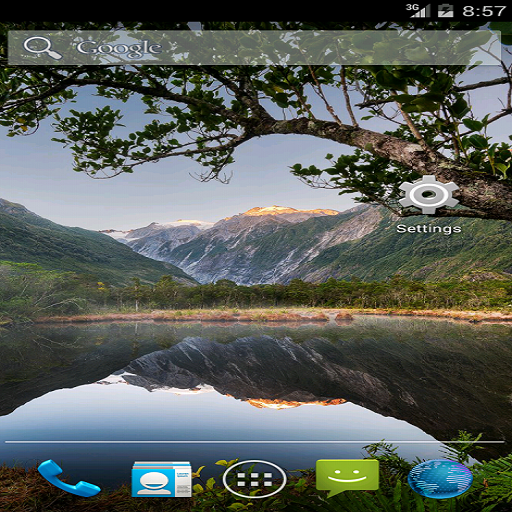Tap the divider line above the dock
Screen dimensions: 512x512
(255, 442)
